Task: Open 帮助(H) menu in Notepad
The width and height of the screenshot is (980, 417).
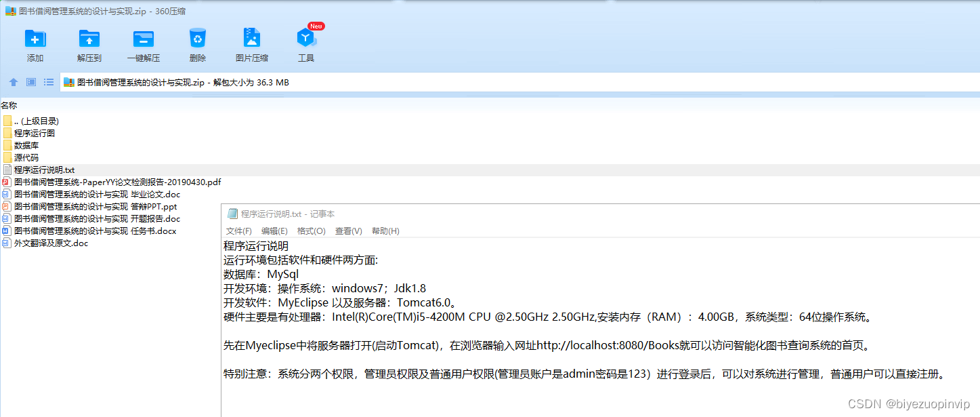Action: 385,231
